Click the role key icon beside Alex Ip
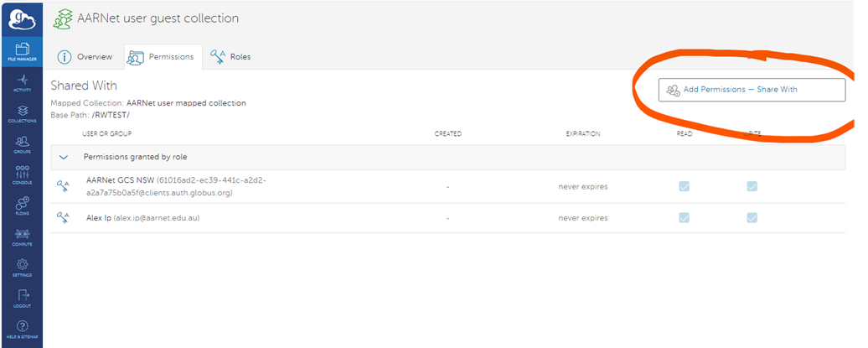 pos(63,218)
